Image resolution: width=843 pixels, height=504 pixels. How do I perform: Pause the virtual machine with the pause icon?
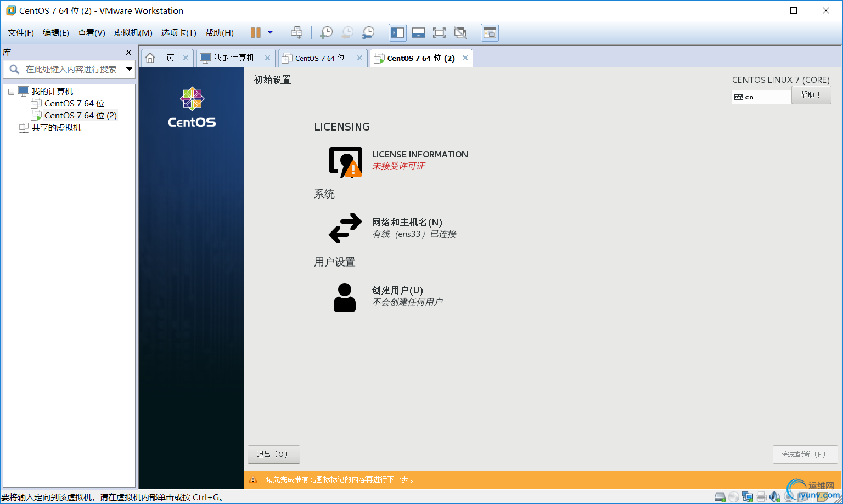[x=255, y=33]
